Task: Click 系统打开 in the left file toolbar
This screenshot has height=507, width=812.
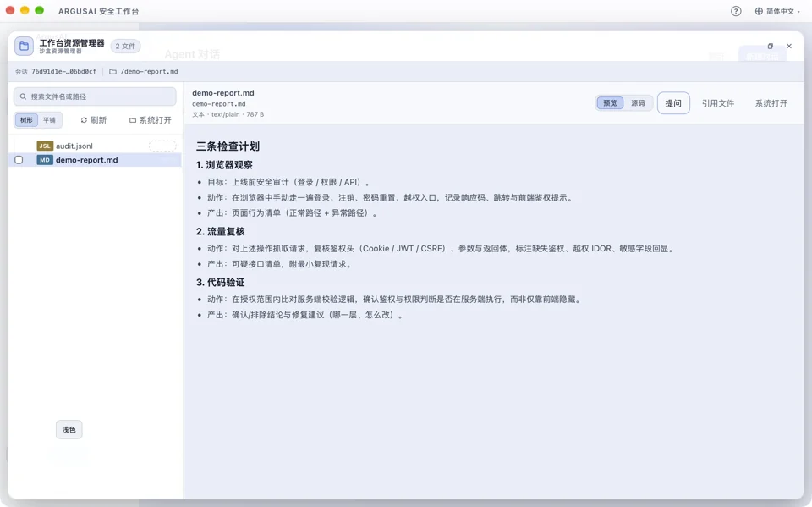Action: (151, 120)
